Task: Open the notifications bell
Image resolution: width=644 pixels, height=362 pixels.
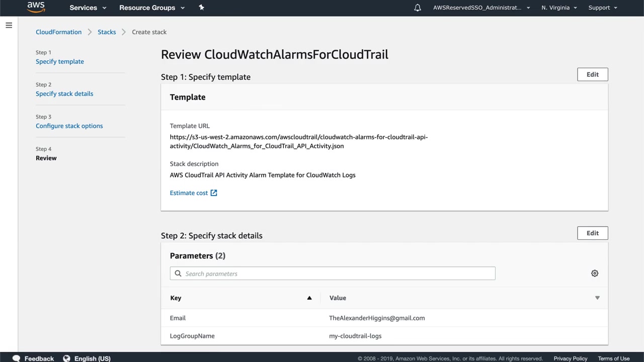Action: [x=418, y=8]
